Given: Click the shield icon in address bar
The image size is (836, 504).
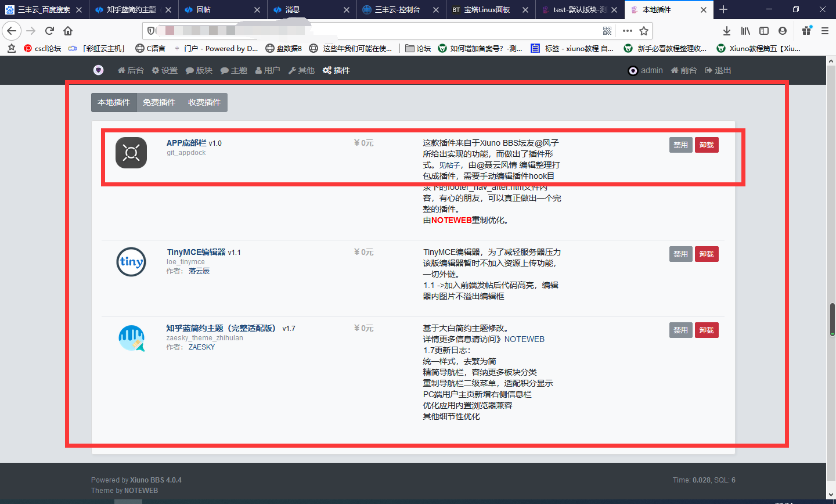Looking at the screenshot, I should click(151, 31).
